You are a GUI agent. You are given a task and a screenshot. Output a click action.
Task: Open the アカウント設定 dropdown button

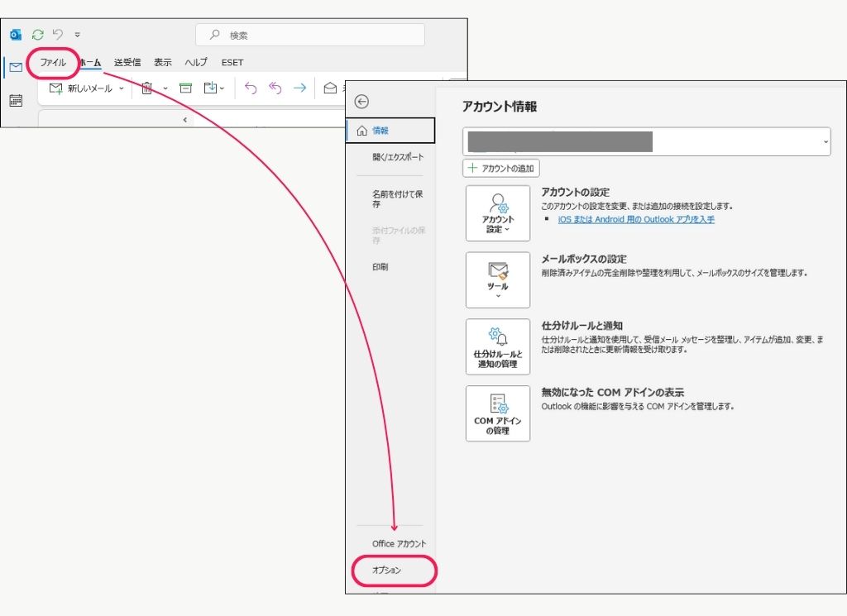498,213
